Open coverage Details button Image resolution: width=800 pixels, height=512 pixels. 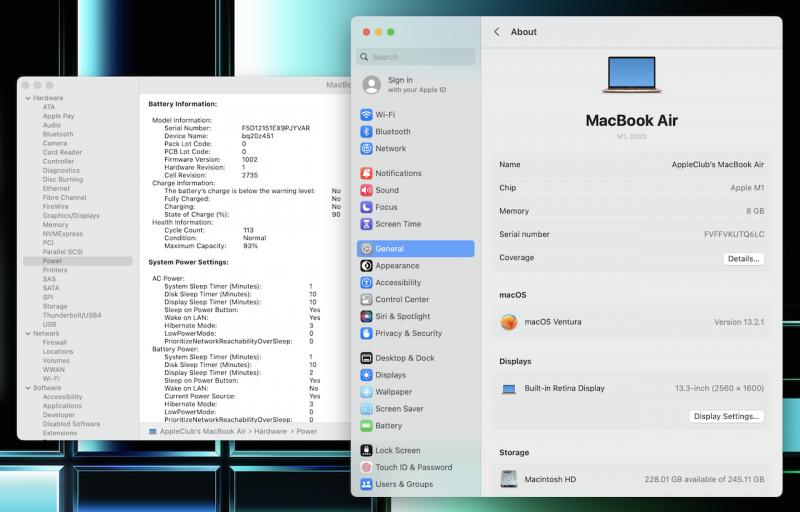tap(743, 259)
